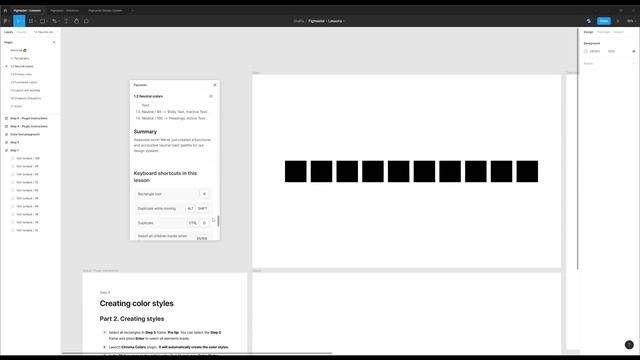
Task: Open the help button
Action: click(629, 344)
